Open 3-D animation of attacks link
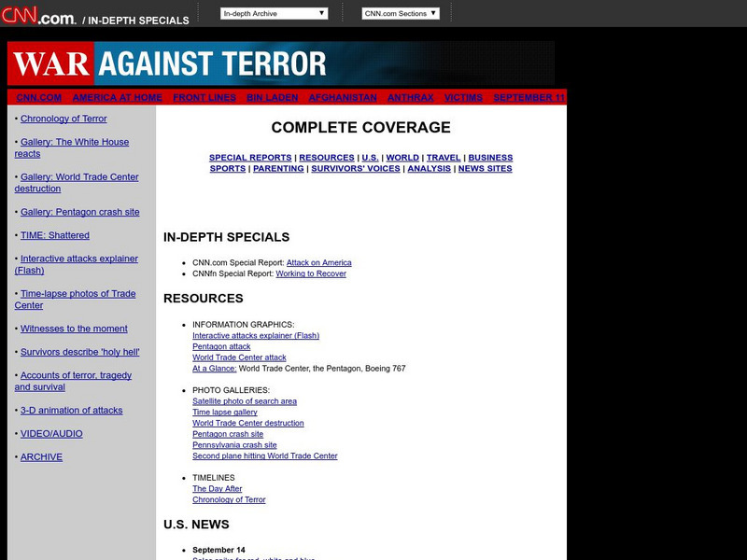Viewport: 747px width, 560px height. pyautogui.click(x=71, y=411)
